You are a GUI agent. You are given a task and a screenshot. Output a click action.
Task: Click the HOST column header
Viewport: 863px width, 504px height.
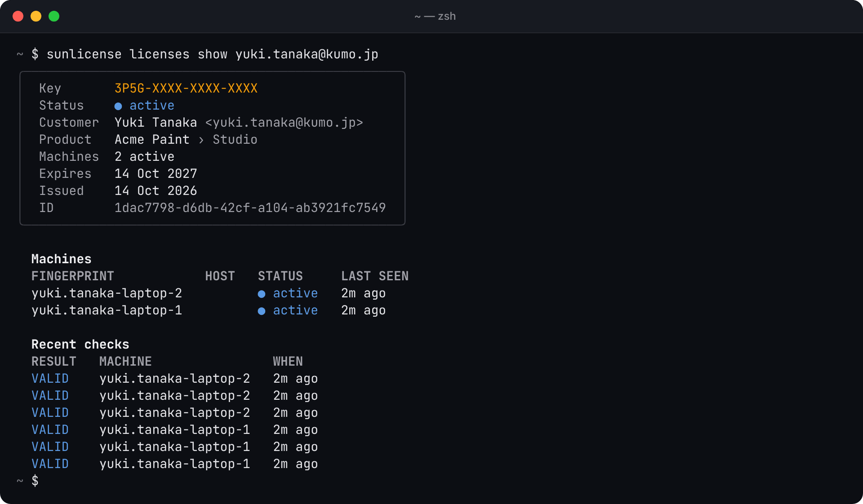tap(220, 276)
